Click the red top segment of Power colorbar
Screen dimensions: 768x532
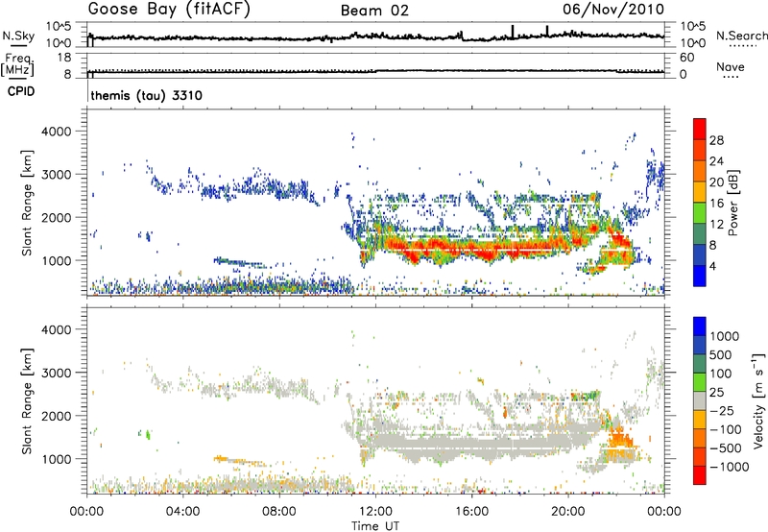700,129
